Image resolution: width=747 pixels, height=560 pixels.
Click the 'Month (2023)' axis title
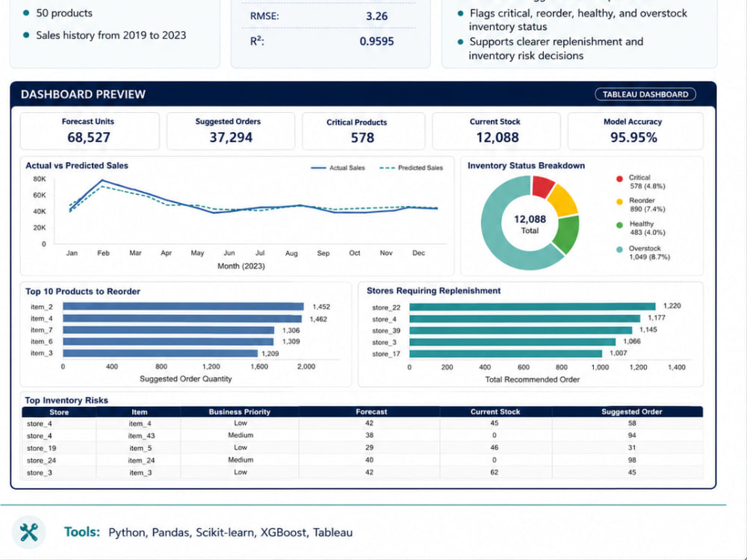pyautogui.click(x=241, y=266)
